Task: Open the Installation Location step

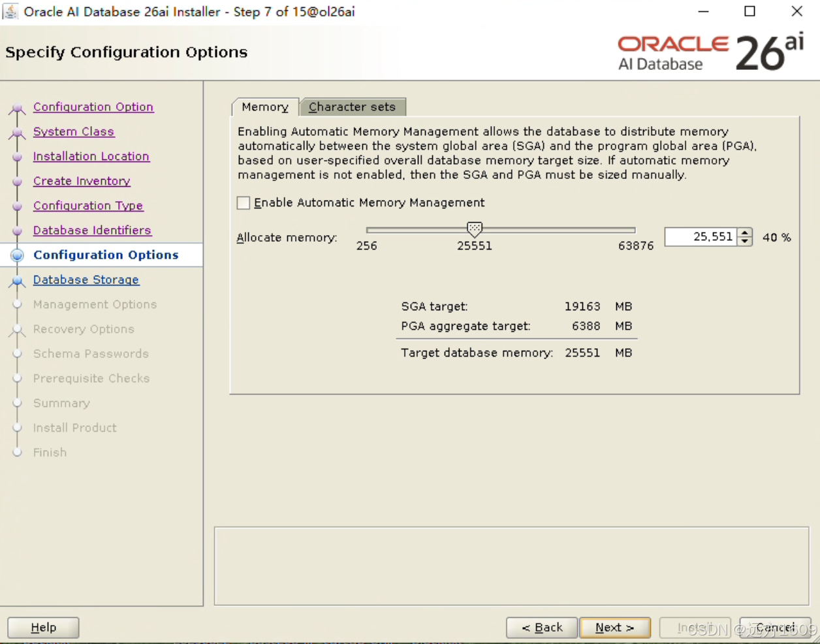Action: click(91, 157)
